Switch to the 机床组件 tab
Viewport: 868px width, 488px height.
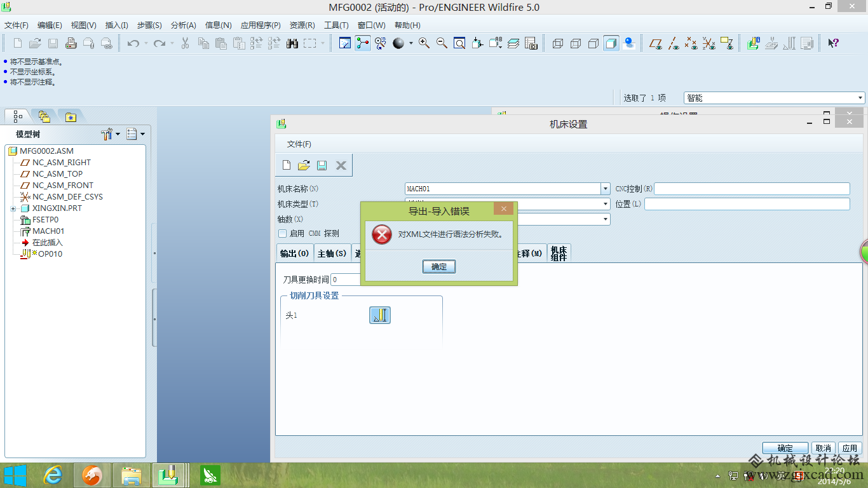tap(559, 254)
